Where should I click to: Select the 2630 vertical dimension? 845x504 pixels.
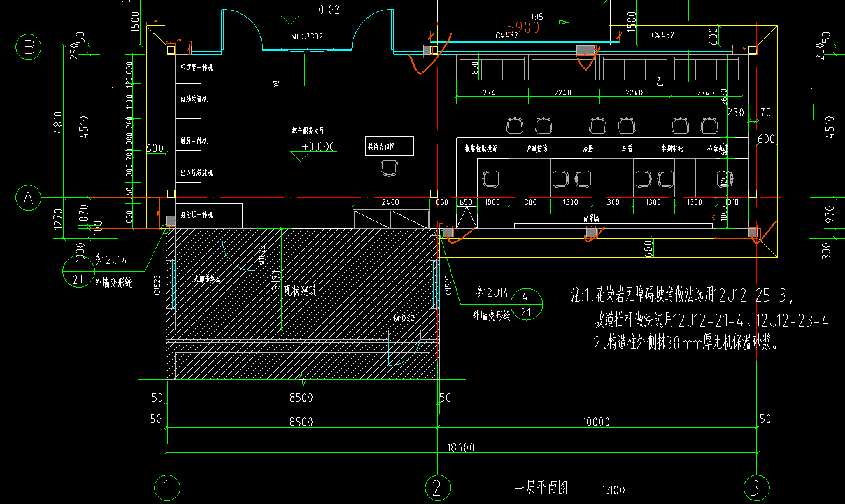click(x=723, y=95)
